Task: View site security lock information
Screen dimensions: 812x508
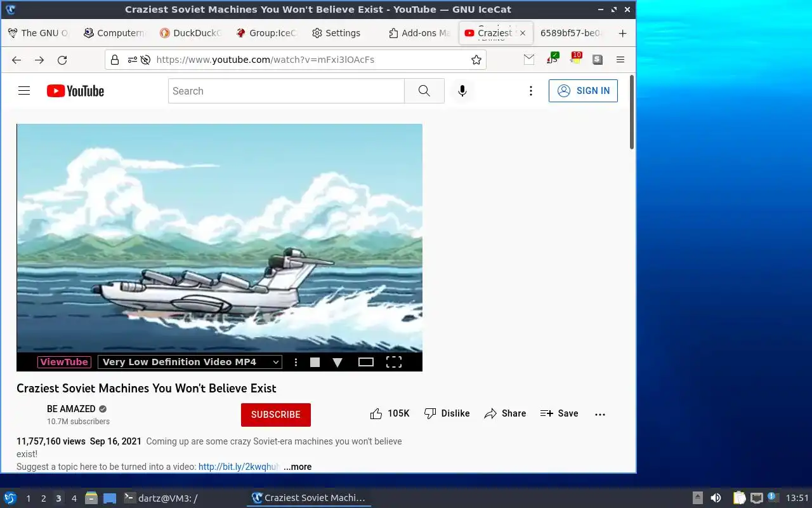Action: (115, 60)
